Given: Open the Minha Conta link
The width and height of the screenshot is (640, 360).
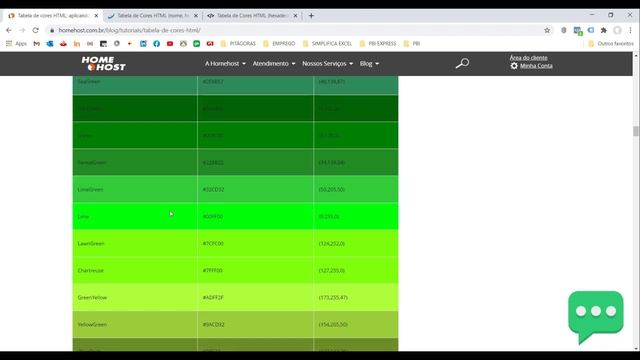Looking at the screenshot, I should (x=536, y=66).
